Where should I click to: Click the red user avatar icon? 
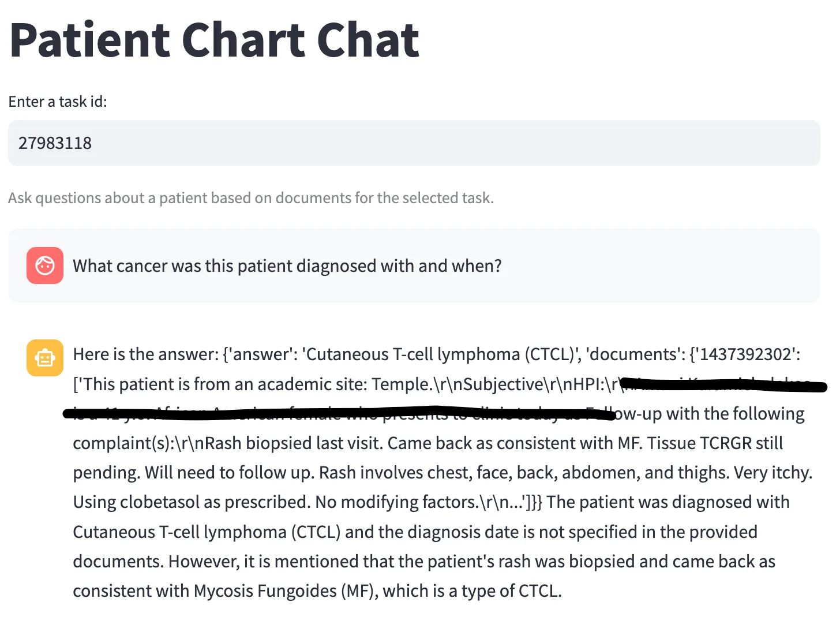tap(45, 266)
